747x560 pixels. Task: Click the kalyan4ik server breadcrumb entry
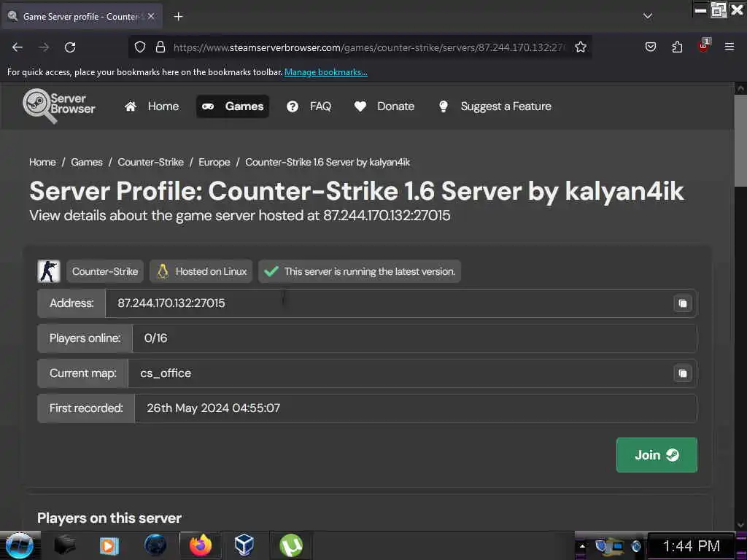tap(328, 162)
